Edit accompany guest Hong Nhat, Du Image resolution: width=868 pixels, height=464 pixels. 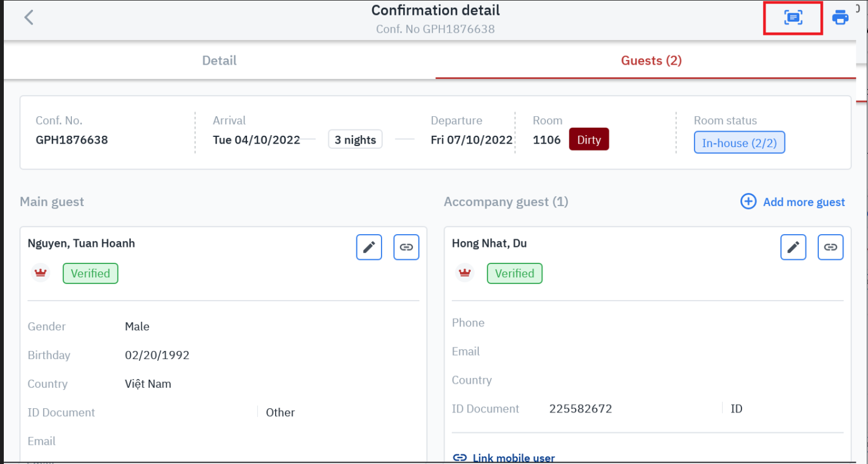(x=793, y=247)
